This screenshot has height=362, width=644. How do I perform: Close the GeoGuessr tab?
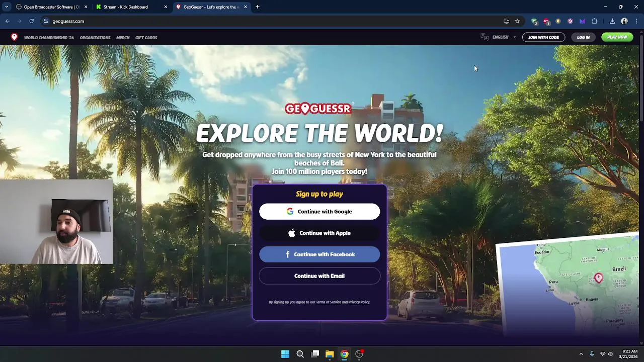pyautogui.click(x=246, y=7)
